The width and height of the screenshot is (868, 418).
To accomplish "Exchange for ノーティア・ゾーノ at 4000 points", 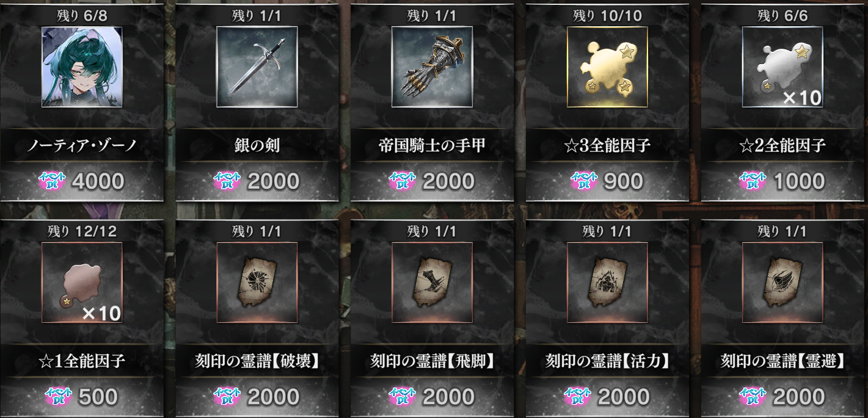I will click(x=82, y=181).
